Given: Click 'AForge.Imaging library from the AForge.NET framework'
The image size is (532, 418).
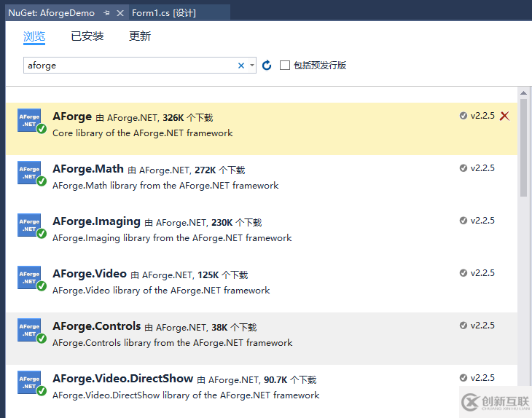Looking at the screenshot, I should pos(172,238).
